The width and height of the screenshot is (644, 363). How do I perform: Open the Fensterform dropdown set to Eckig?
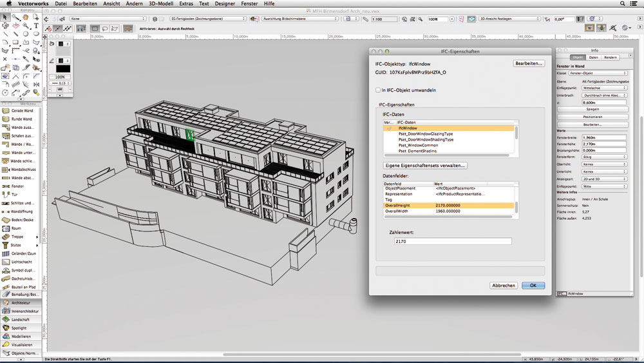603,157
